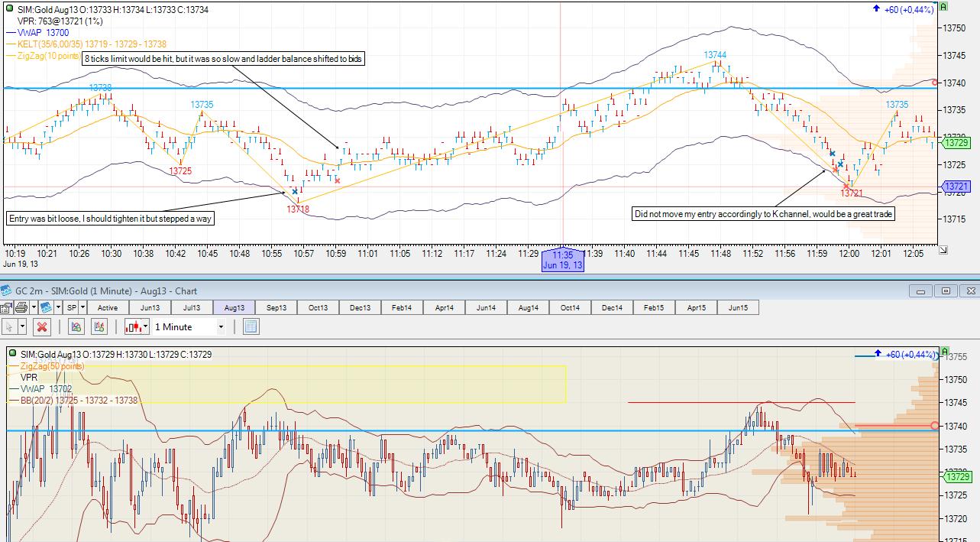Viewport: 980px width, 542px height.
Task: Click the red X delete icon
Action: (x=42, y=326)
